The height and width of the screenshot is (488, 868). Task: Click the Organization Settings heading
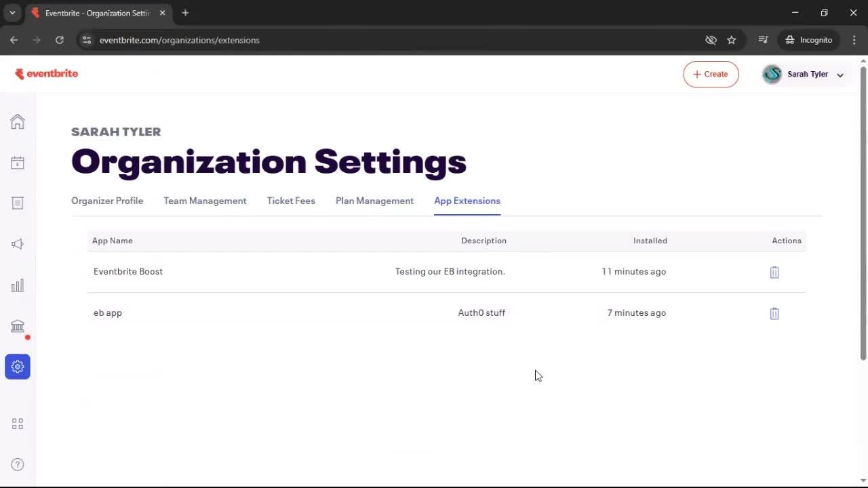coord(269,162)
